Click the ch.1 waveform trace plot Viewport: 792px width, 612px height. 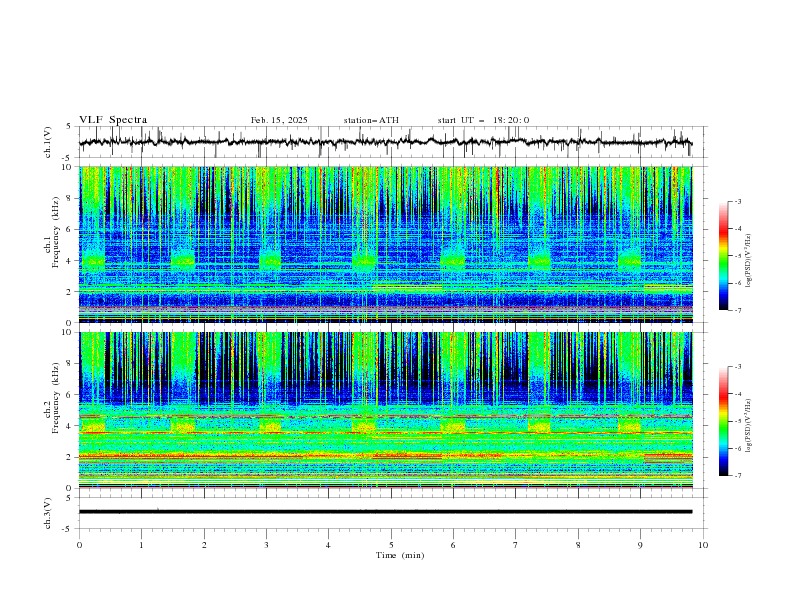coord(386,142)
